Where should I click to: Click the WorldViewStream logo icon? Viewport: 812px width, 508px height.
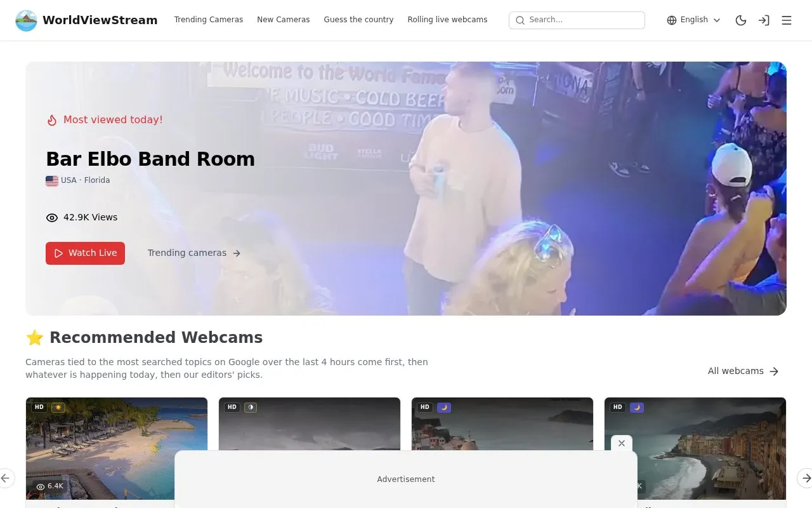pyautogui.click(x=26, y=20)
